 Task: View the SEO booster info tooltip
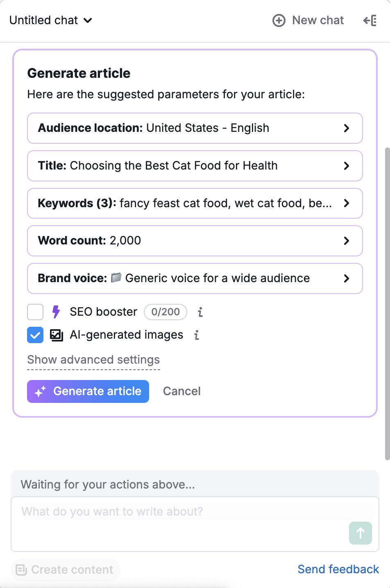pos(200,312)
